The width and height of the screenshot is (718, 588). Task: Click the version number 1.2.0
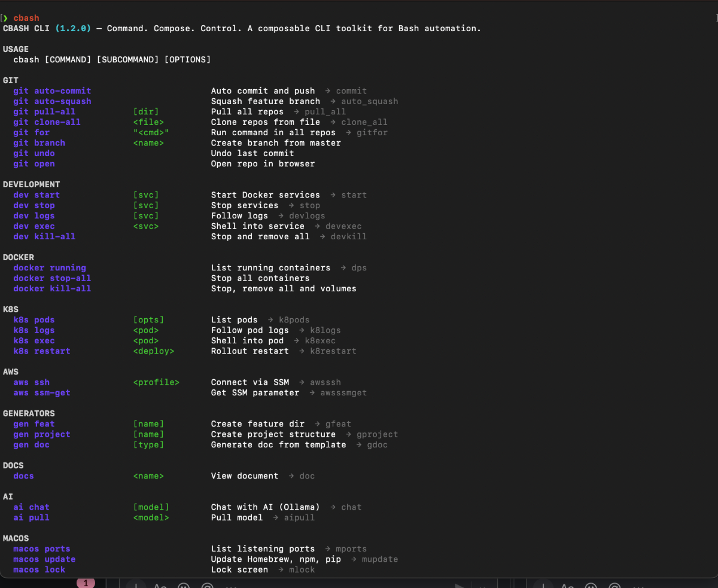pos(72,28)
